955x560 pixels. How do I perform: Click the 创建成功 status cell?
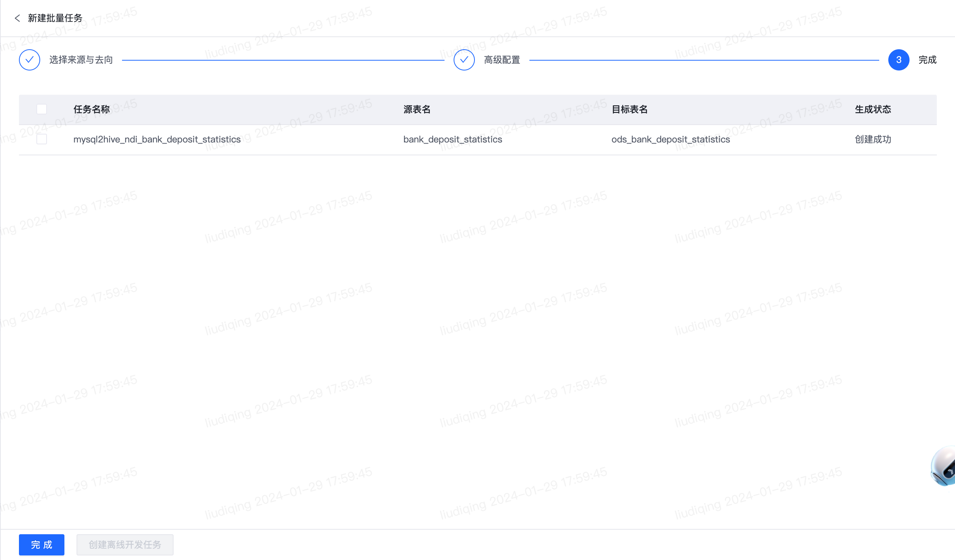(873, 139)
